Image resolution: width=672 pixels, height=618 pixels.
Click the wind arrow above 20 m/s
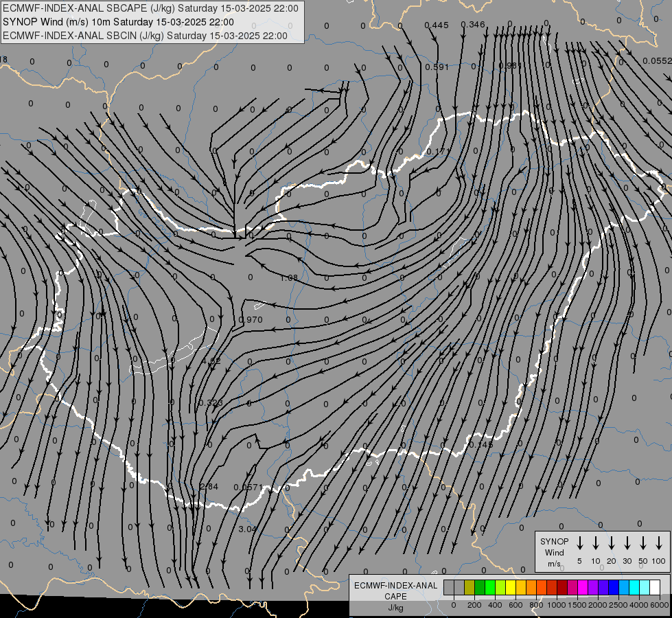(x=612, y=543)
